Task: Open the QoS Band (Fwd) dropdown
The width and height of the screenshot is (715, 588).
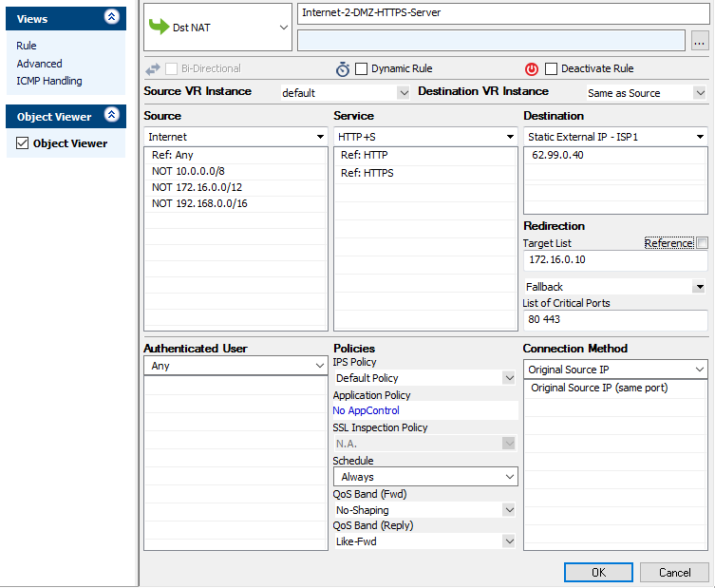Action: 425,510
